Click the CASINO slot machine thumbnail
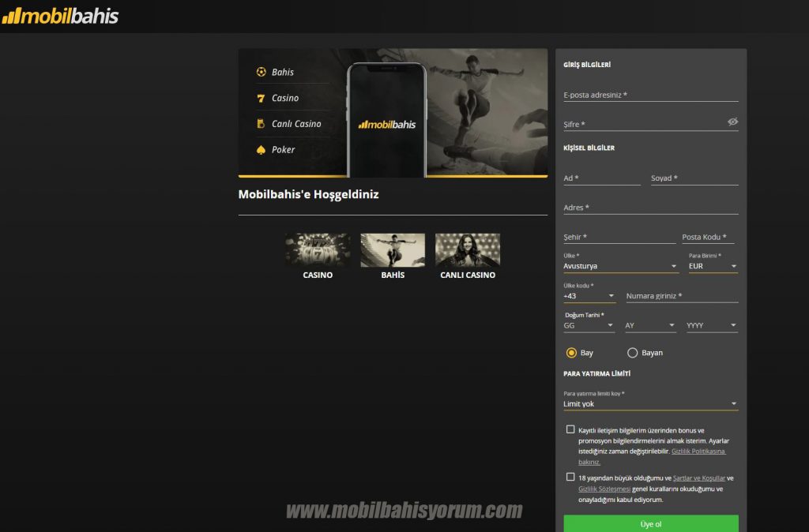This screenshot has width=809, height=532. coord(318,250)
